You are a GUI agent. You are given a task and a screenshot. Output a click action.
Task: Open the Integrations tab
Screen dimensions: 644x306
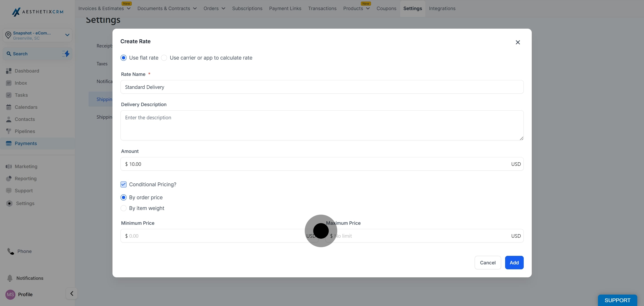pos(442,8)
